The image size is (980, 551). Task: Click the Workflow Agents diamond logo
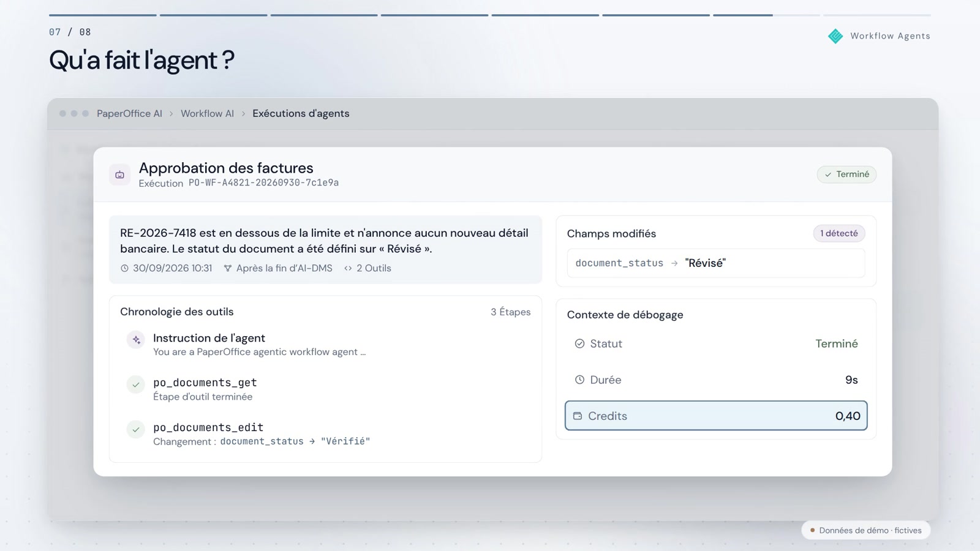click(835, 36)
